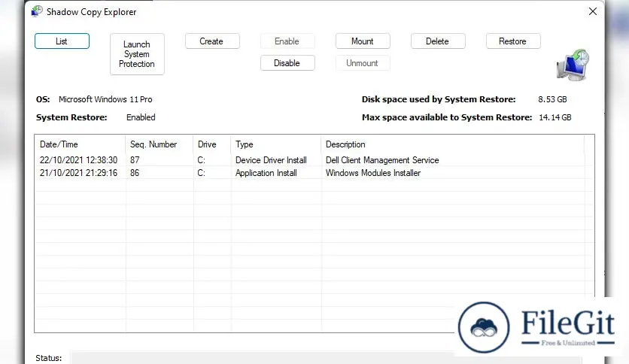The image size is (629, 364).
Task: Sort by Seq. Number column header
Action: (x=160, y=144)
